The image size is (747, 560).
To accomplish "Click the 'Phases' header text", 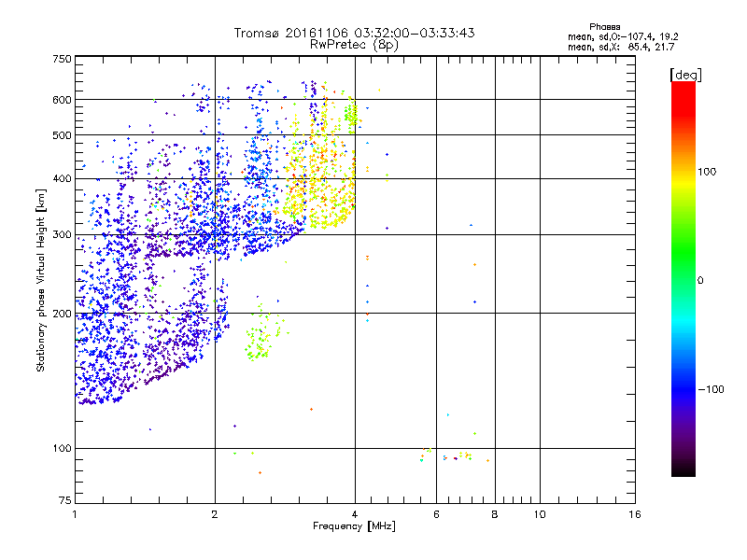I will click(x=604, y=27).
